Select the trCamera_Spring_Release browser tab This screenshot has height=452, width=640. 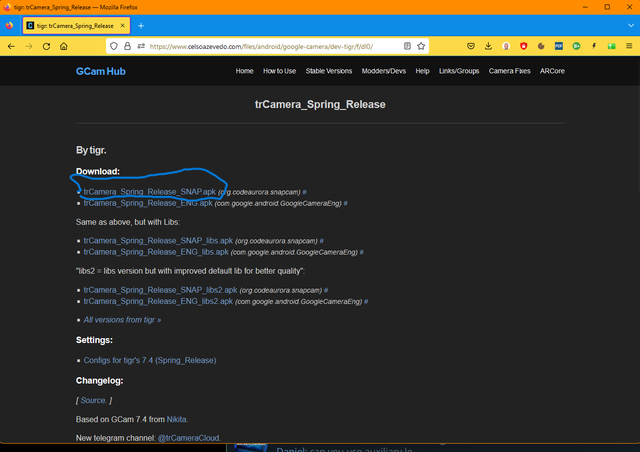pyautogui.click(x=76, y=26)
